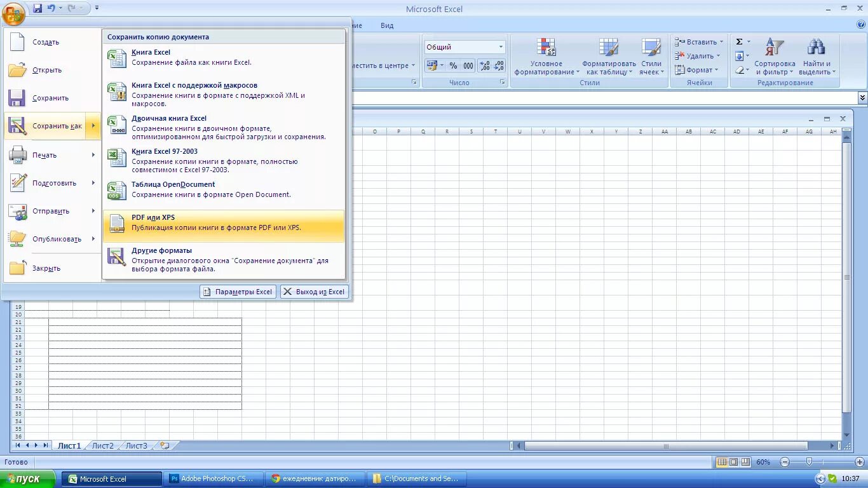Switch to the Вид ribbon tab
The width and height of the screenshot is (868, 488).
tap(387, 25)
